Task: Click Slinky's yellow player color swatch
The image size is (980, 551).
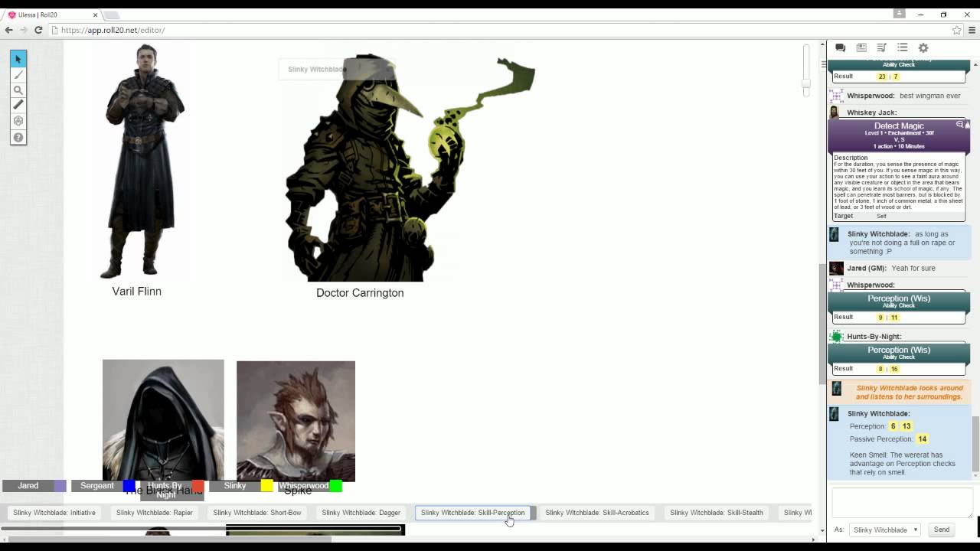Action: pos(266,486)
